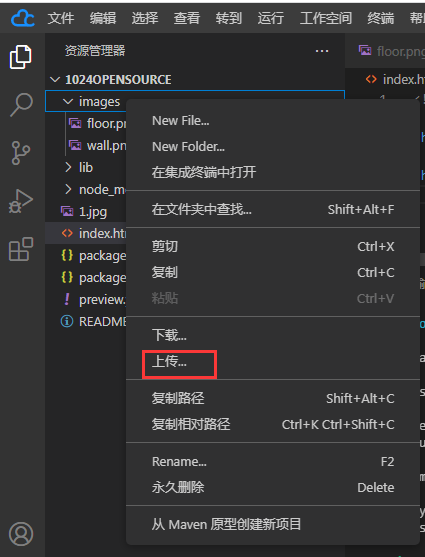The width and height of the screenshot is (425, 557).
Task: Select 从 Maven 原型创建新项目 entry
Action: pyautogui.click(x=273, y=525)
